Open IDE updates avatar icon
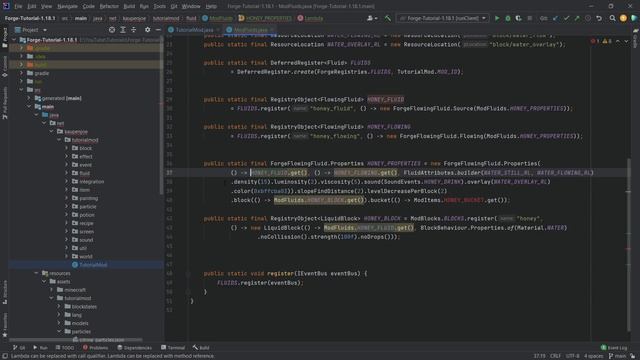Screen dimensions: 640x360 pyautogui.click(x=623, y=18)
